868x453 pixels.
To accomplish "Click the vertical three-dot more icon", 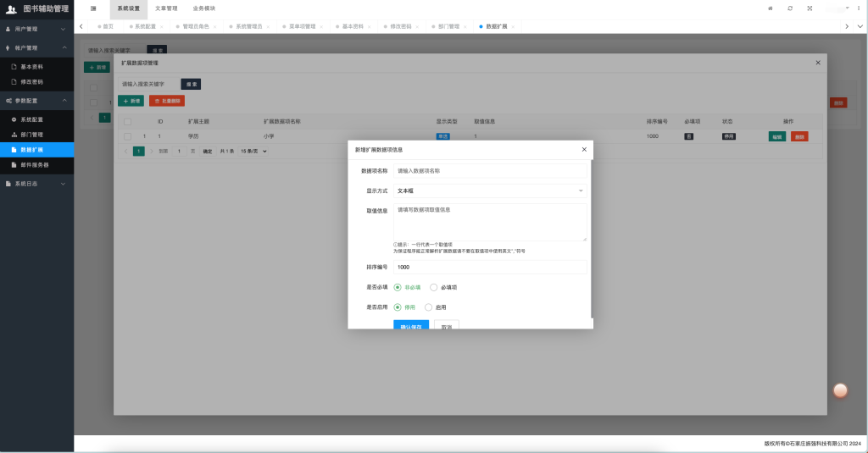I will pyautogui.click(x=858, y=8).
